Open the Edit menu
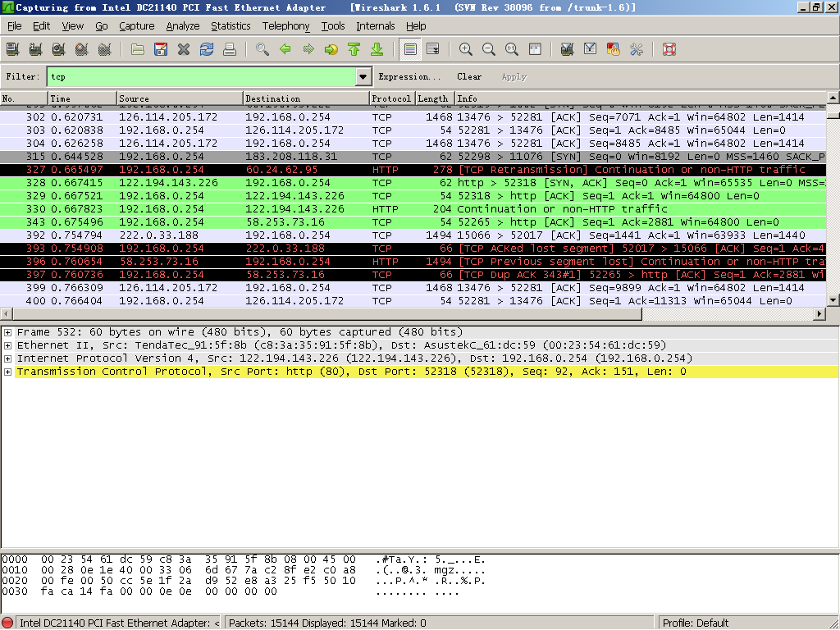This screenshot has width=840, height=630. coord(41,25)
